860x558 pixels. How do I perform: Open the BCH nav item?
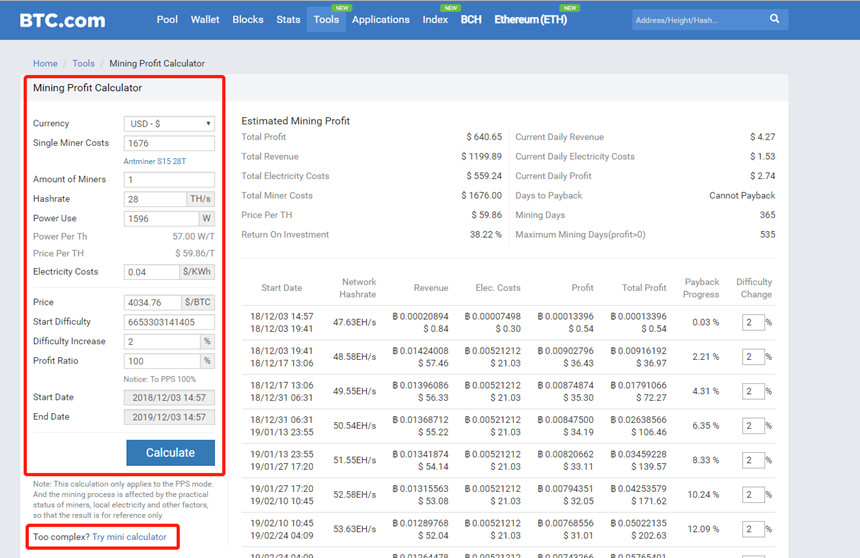(x=470, y=20)
